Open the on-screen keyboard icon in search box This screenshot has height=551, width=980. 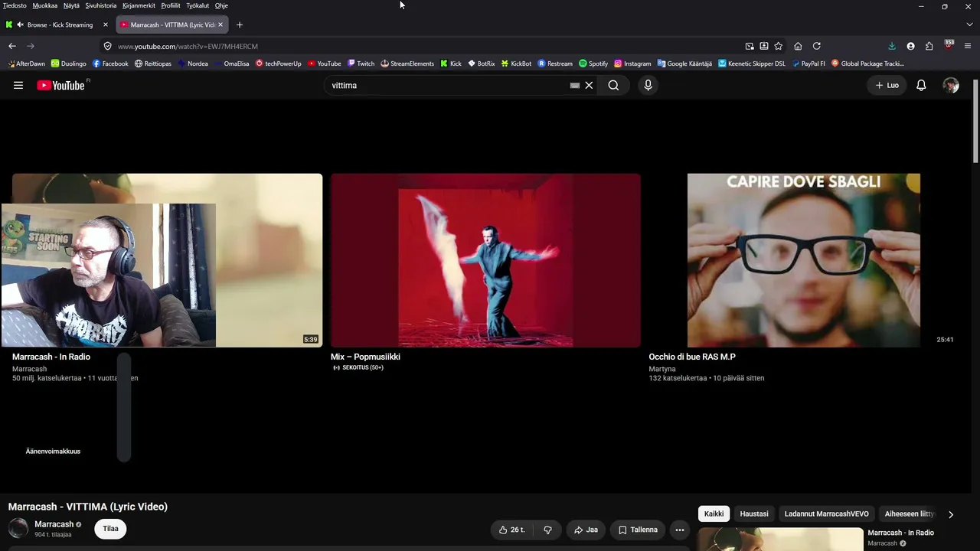click(575, 86)
